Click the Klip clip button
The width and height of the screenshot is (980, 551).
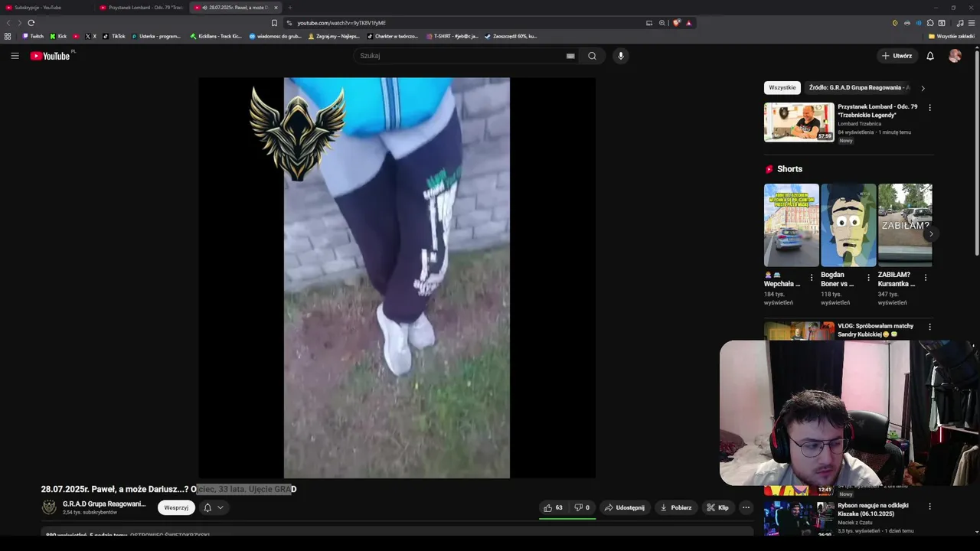[x=717, y=507]
